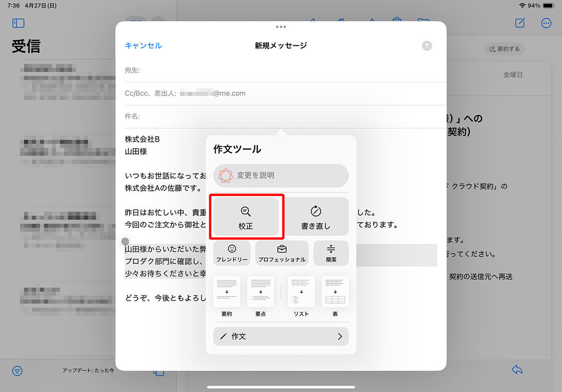Tap the 新規メッセージ title
This screenshot has width=562, height=392.
(x=281, y=45)
